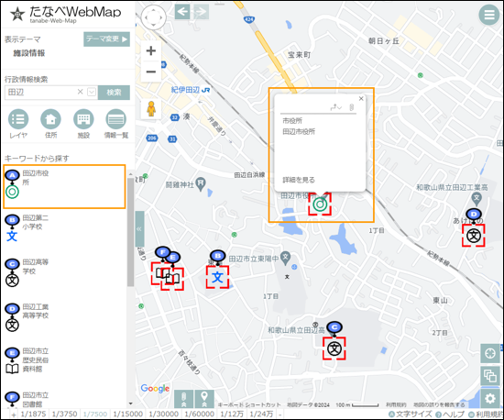Select map scale 1/24万
This screenshot has width=504, height=420.
(261, 414)
